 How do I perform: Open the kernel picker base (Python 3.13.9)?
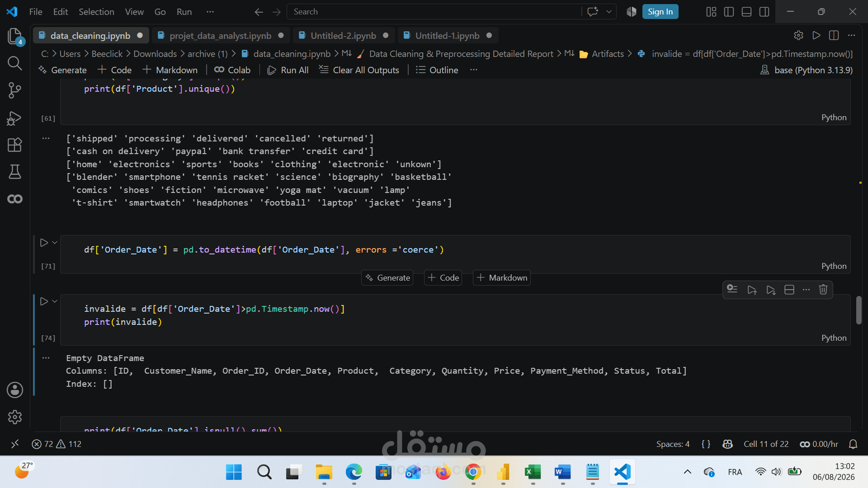(x=807, y=70)
